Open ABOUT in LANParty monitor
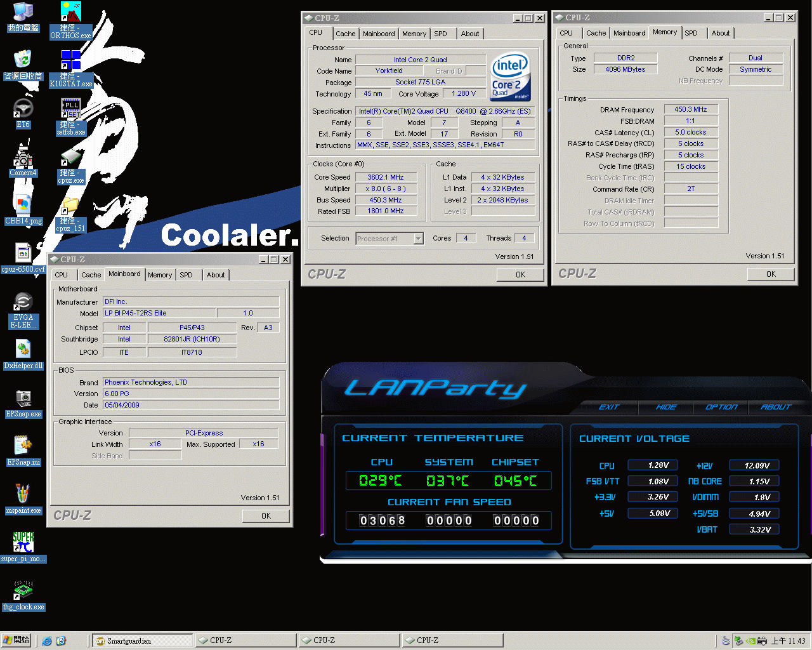812x650 pixels. [775, 407]
